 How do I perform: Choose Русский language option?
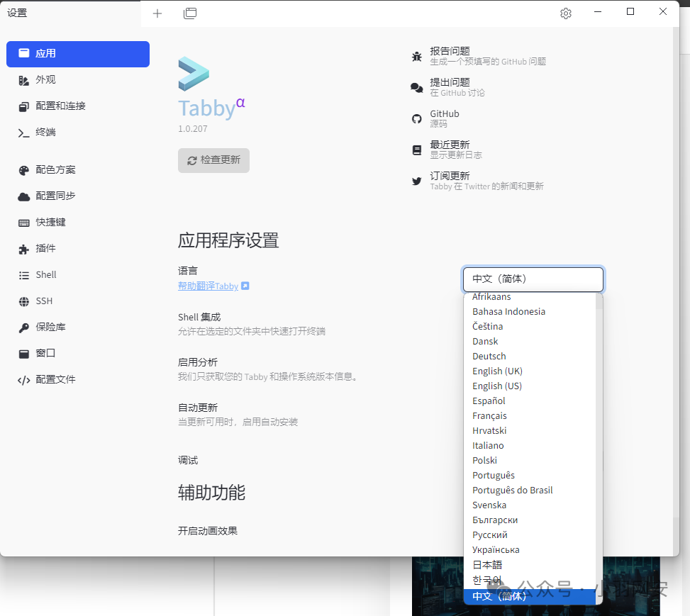tap(530, 535)
